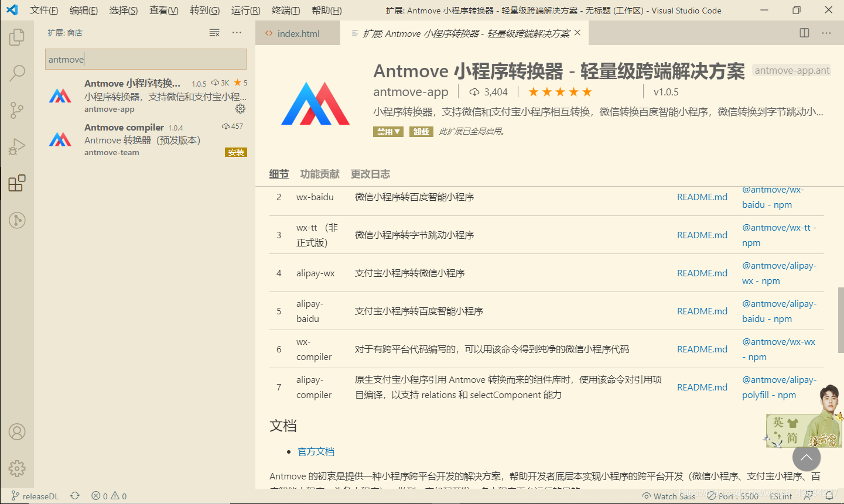Select Antmove 小程序转换器 extension in list
Screen dimensions: 844x504
coord(146,95)
